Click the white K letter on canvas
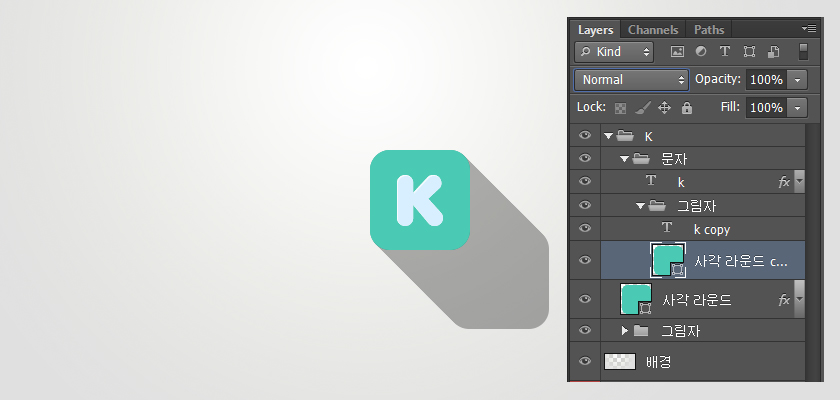This screenshot has width=840, height=400. coord(419,200)
